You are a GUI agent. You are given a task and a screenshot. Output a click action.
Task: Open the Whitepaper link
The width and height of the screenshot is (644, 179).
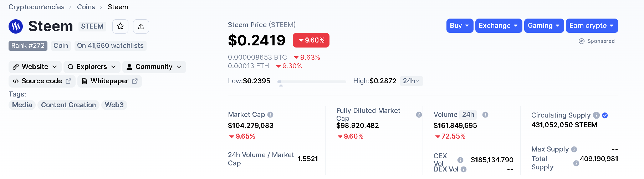(x=109, y=81)
